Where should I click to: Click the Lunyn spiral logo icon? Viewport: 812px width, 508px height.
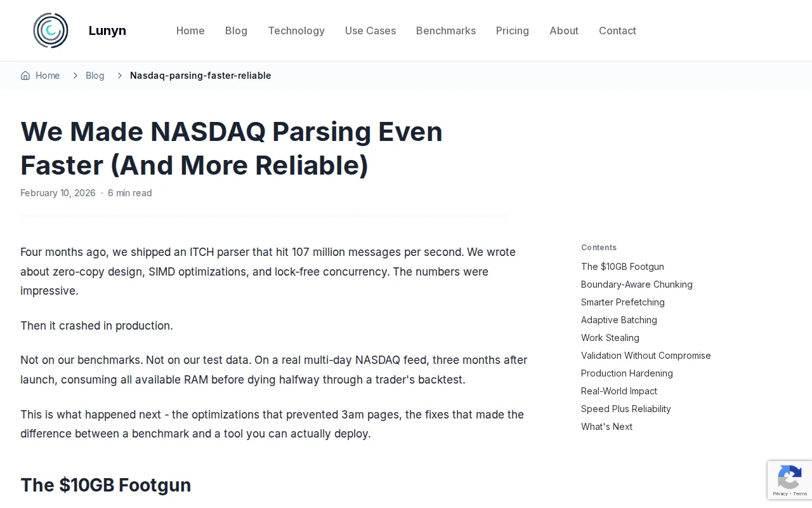(51, 30)
